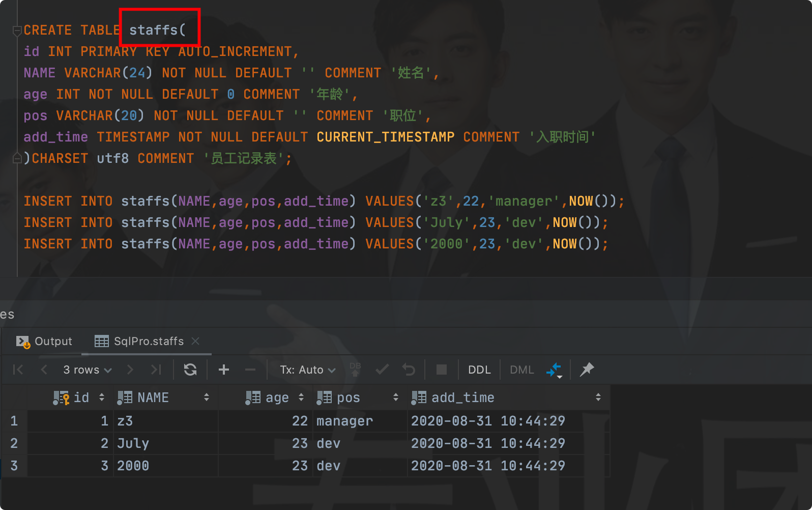The image size is (812, 510).
Task: Select row number 3 header
Action: point(14,466)
